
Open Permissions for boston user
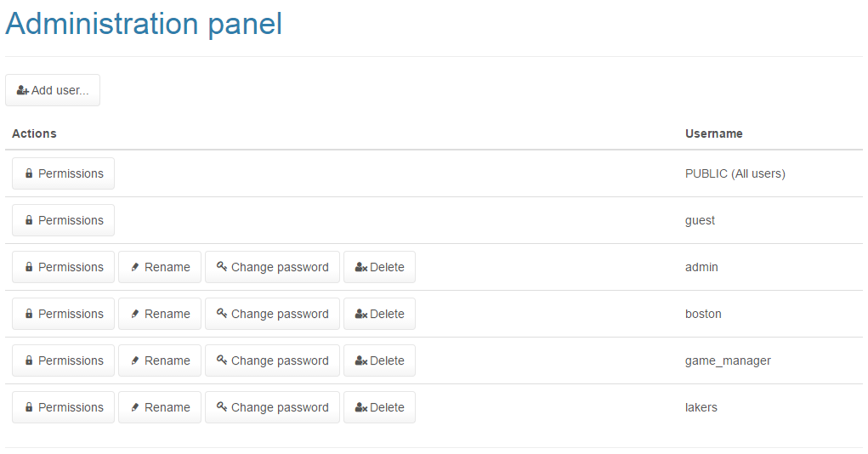pos(63,314)
